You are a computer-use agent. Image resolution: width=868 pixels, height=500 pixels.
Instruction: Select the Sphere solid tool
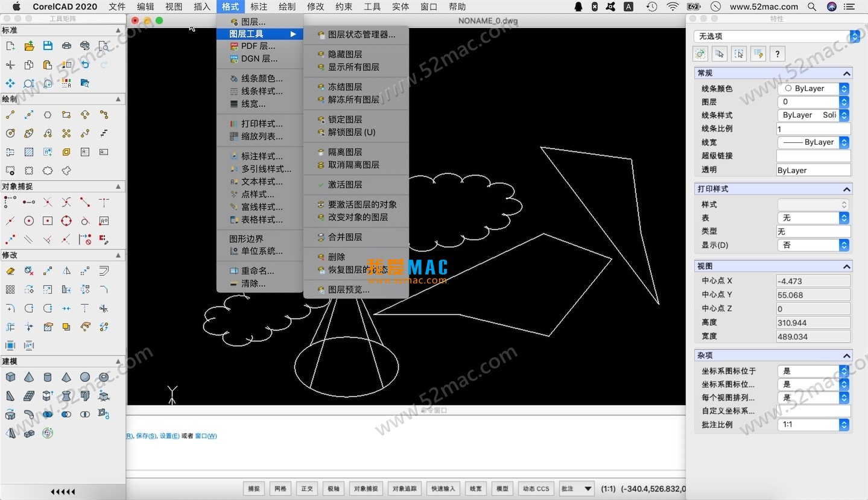85,378
